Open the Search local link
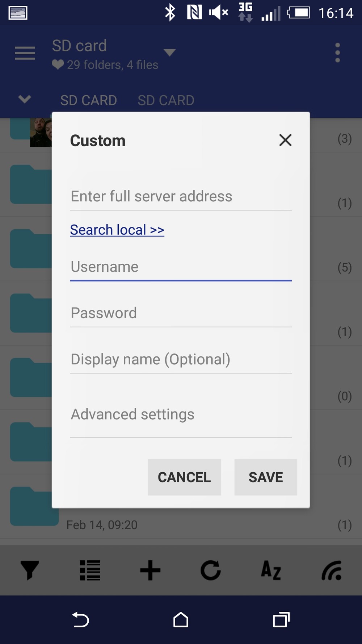Screen dimensions: 362x644 pos(117,230)
